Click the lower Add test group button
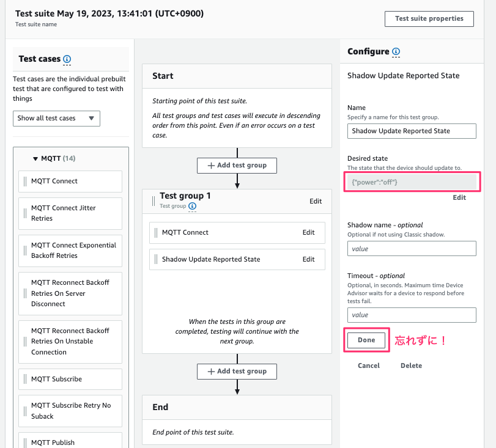This screenshot has width=496, height=448. pyautogui.click(x=237, y=371)
